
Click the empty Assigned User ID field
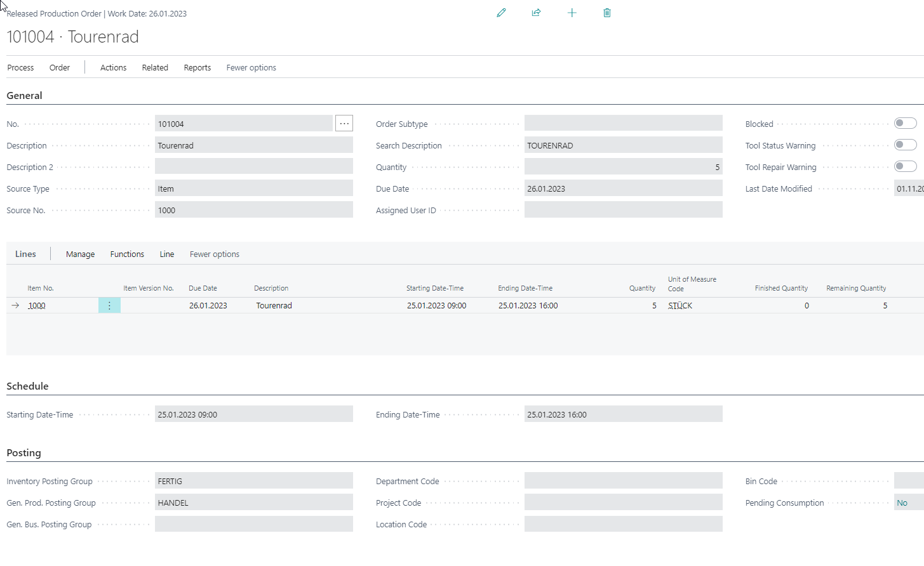click(x=624, y=209)
